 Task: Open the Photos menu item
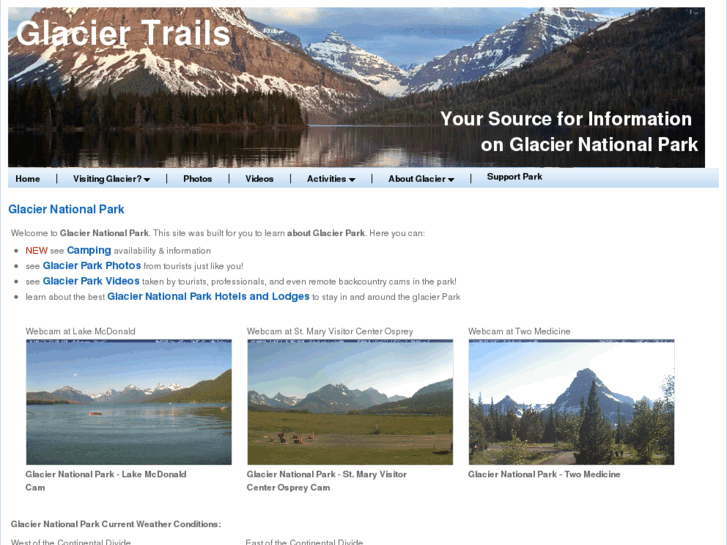tap(198, 179)
